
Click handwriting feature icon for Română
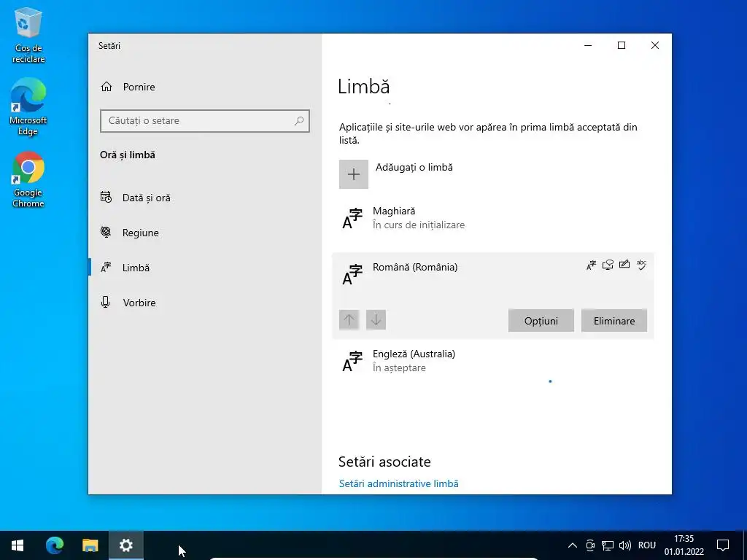pyautogui.click(x=624, y=264)
